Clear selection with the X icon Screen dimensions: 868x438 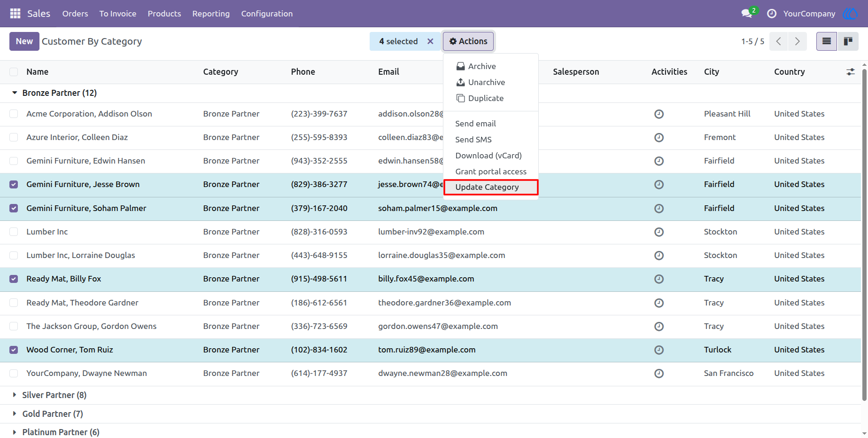[430, 41]
